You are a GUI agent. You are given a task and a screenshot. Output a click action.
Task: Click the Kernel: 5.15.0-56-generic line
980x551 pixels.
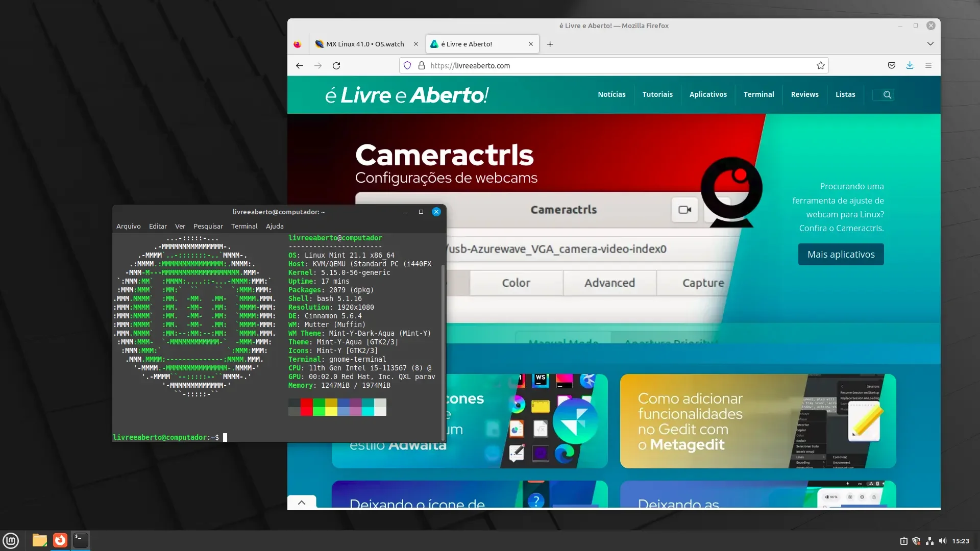tap(339, 272)
